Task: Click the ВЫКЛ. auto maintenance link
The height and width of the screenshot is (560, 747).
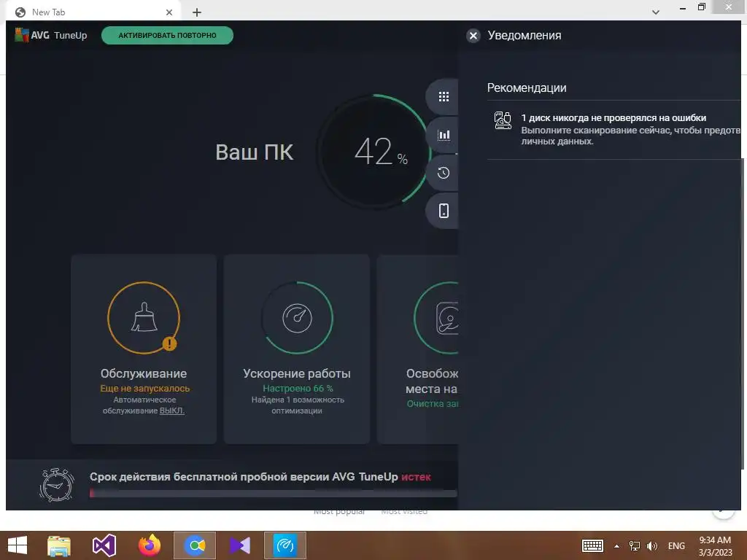Action: pyautogui.click(x=172, y=411)
